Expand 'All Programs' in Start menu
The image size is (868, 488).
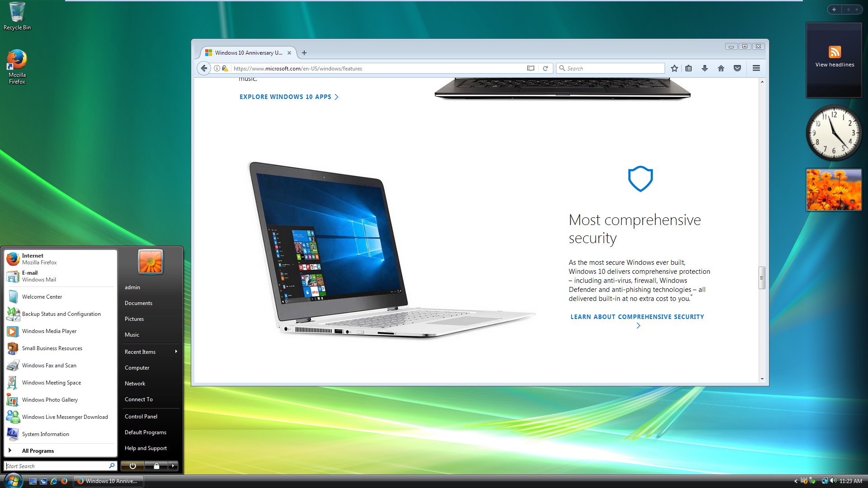38,450
